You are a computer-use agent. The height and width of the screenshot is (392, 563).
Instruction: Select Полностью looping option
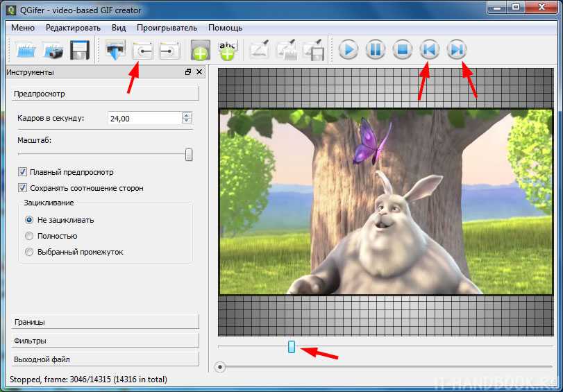click(x=29, y=236)
